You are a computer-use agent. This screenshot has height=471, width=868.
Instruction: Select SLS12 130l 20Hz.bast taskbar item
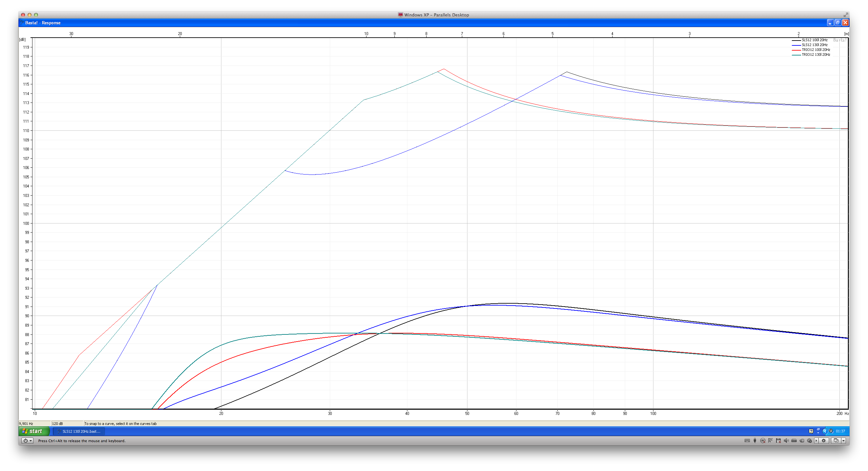tap(79, 431)
